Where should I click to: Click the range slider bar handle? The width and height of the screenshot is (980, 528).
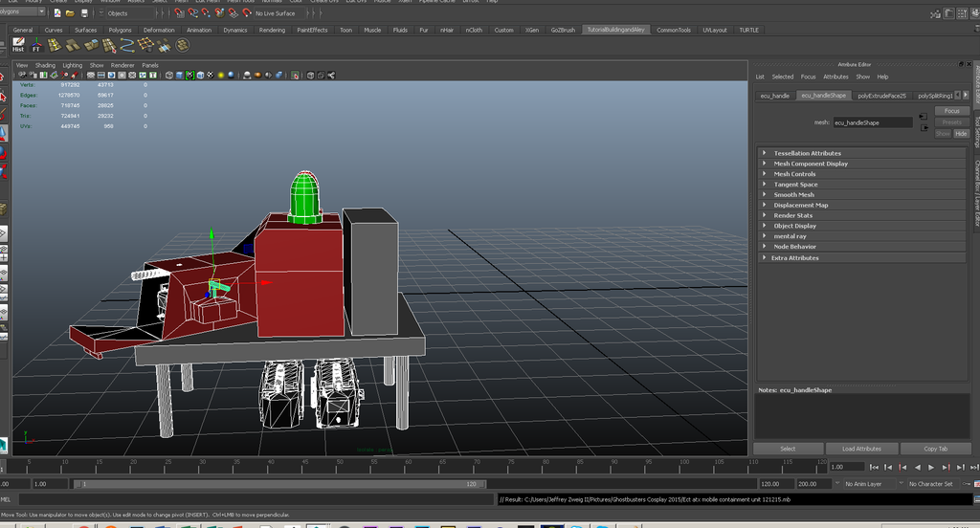point(280,484)
